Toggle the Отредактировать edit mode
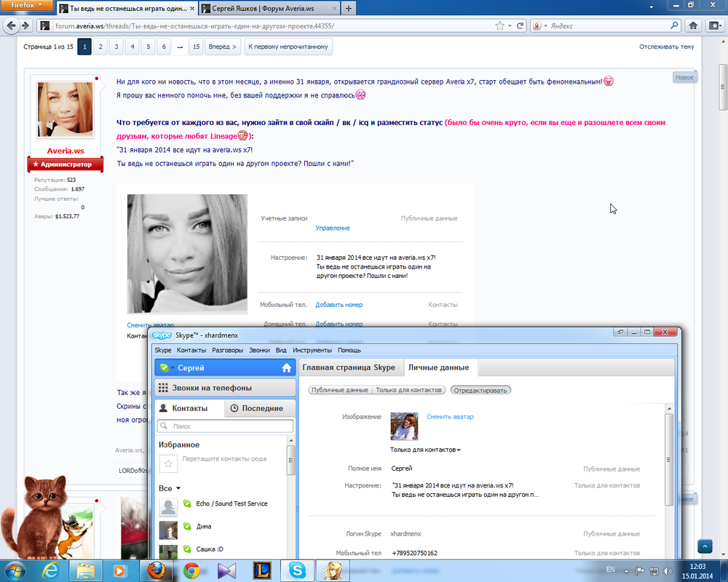This screenshot has height=582, width=728. click(x=480, y=390)
